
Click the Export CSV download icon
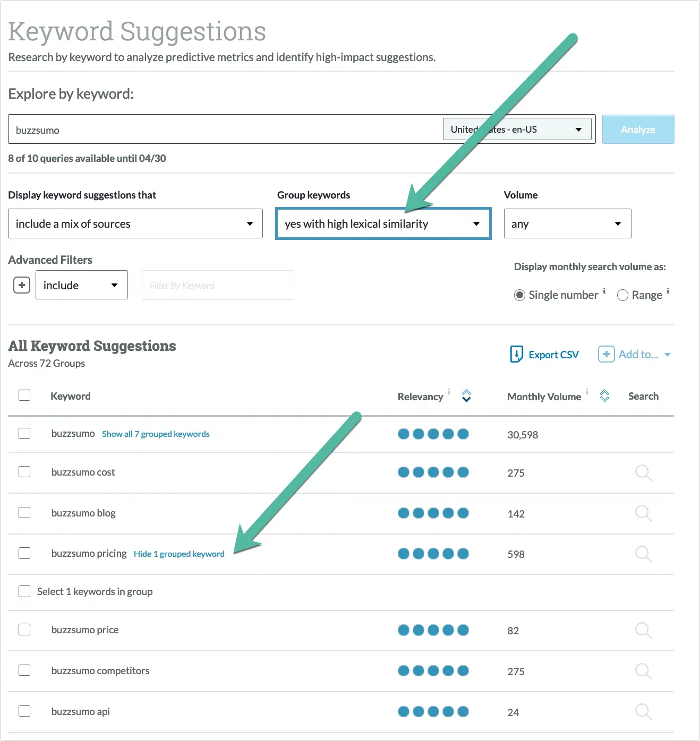click(x=516, y=354)
